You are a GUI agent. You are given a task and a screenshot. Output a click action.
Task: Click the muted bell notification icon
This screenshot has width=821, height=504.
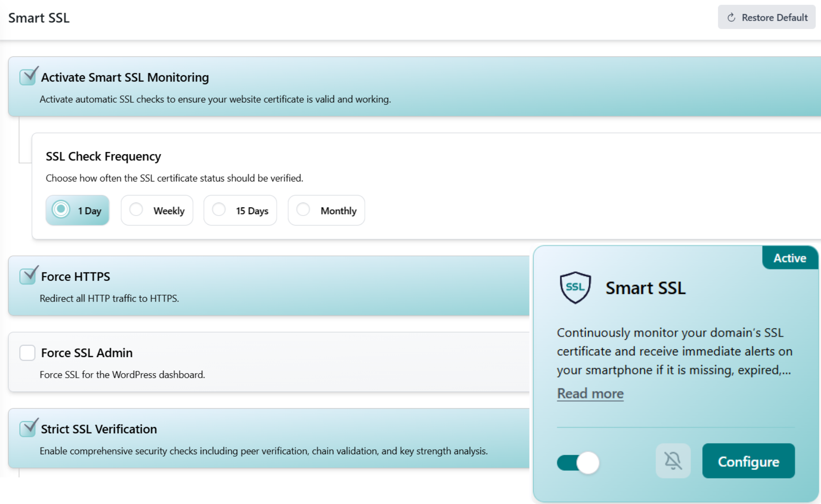tap(673, 461)
